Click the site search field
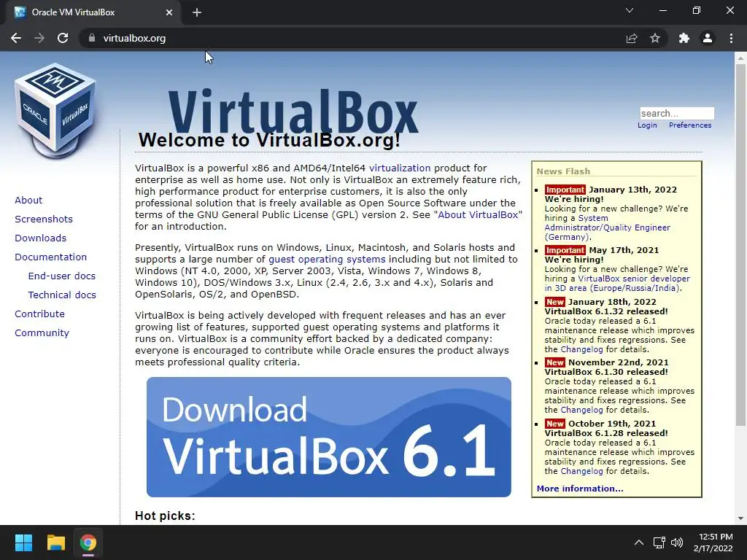Image resolution: width=747 pixels, height=560 pixels. coord(676,113)
